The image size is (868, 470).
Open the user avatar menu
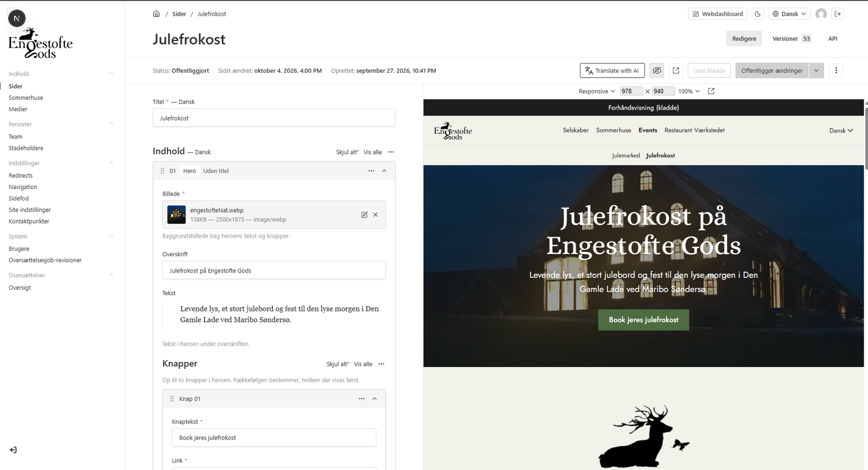(821, 14)
